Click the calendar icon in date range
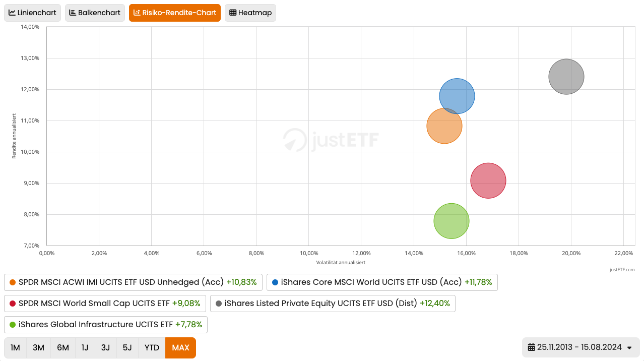This screenshot has height=361, width=644. [531, 347]
